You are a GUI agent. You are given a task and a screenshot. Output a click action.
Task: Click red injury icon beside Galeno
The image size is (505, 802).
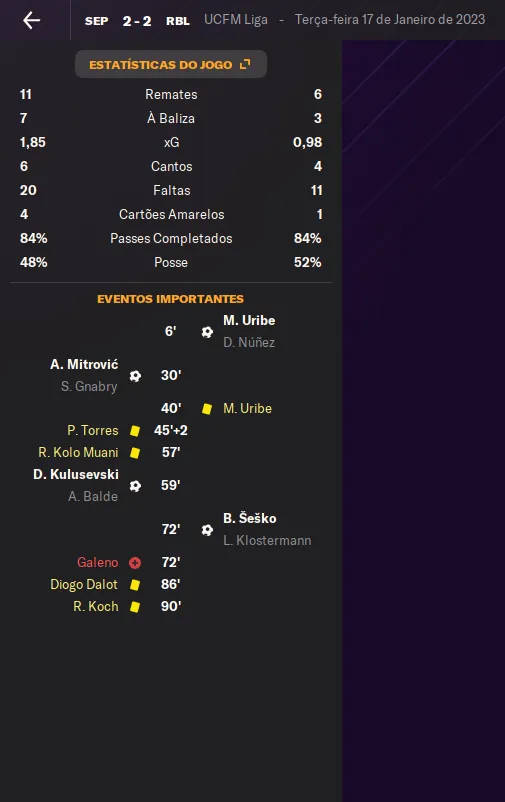click(x=135, y=563)
